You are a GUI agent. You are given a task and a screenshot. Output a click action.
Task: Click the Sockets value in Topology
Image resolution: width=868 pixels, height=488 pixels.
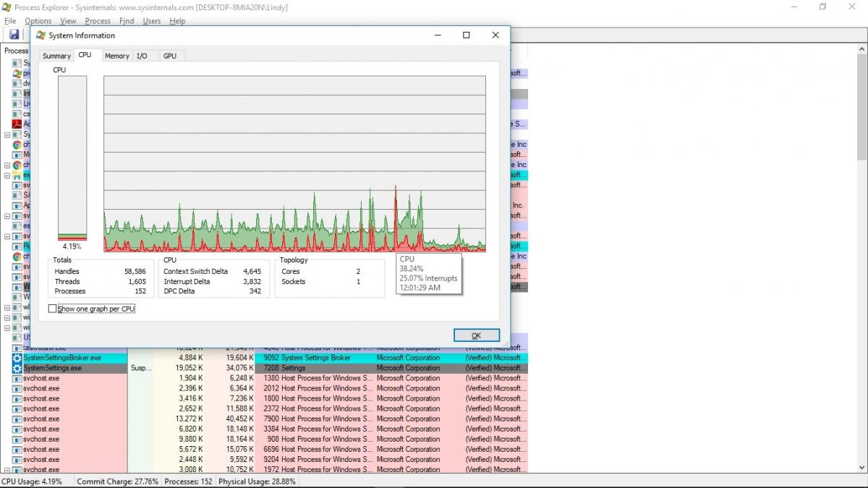358,282
